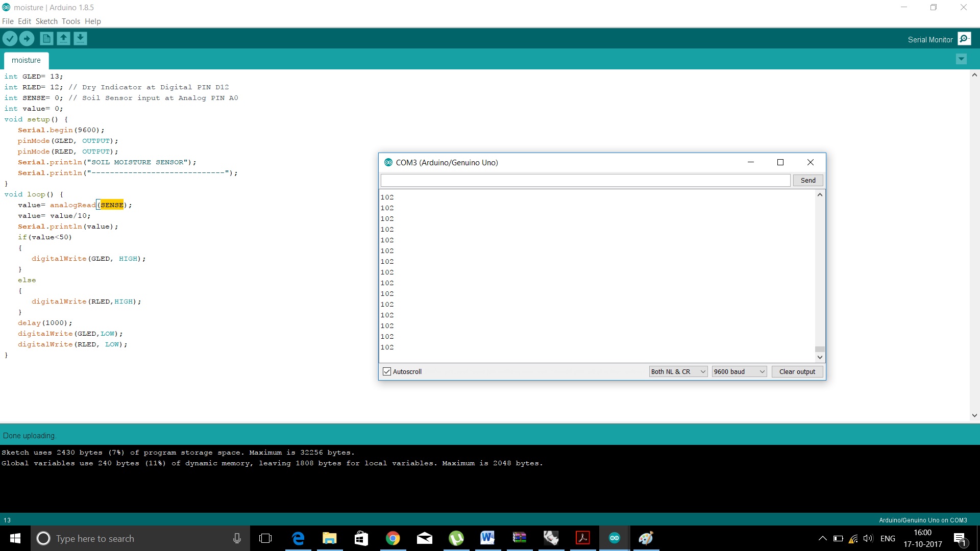
Task: Select the moisture sketch tab
Action: (26, 60)
